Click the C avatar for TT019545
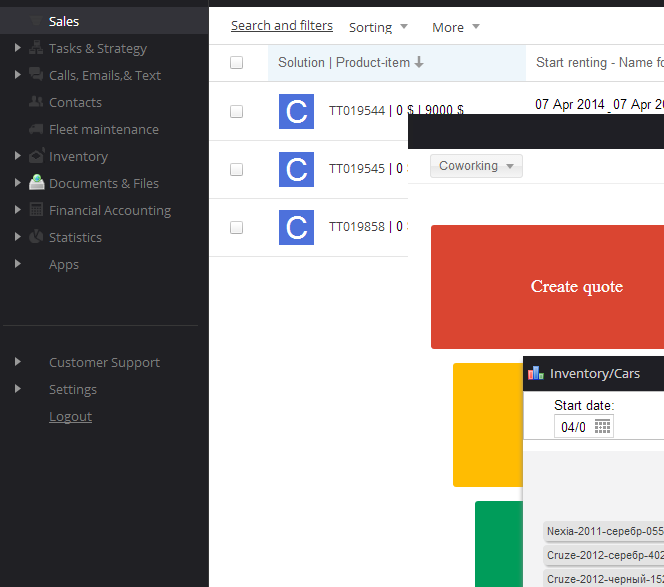 296,169
